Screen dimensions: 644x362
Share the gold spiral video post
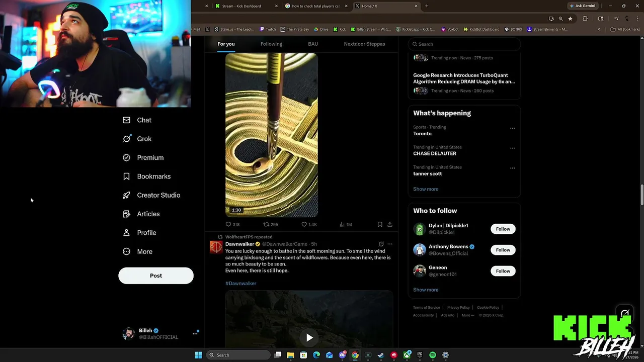point(389,224)
